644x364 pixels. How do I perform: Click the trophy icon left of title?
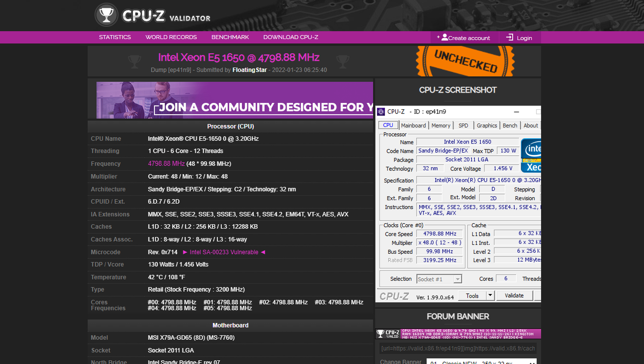click(x=134, y=62)
